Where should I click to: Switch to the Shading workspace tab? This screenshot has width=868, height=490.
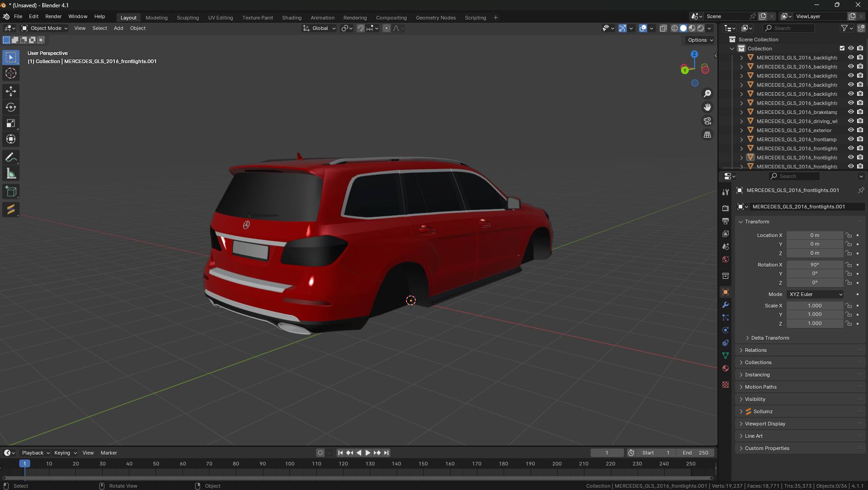(x=292, y=18)
